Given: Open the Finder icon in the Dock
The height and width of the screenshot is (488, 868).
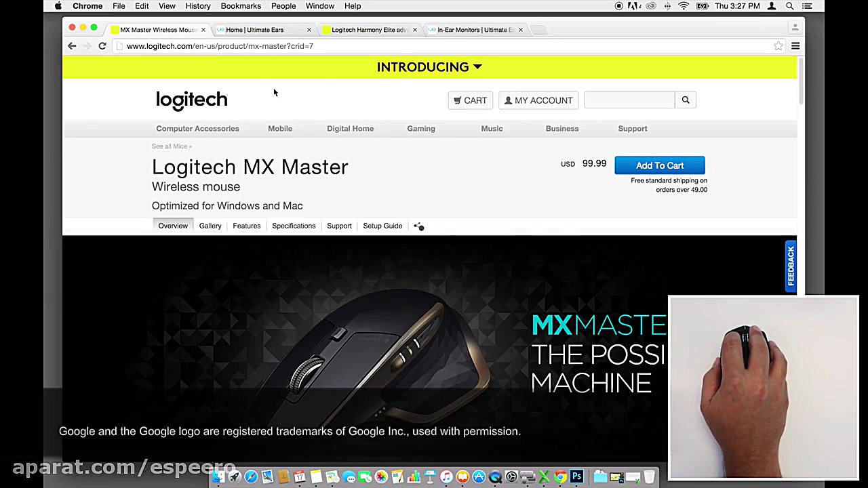Looking at the screenshot, I should [x=218, y=477].
